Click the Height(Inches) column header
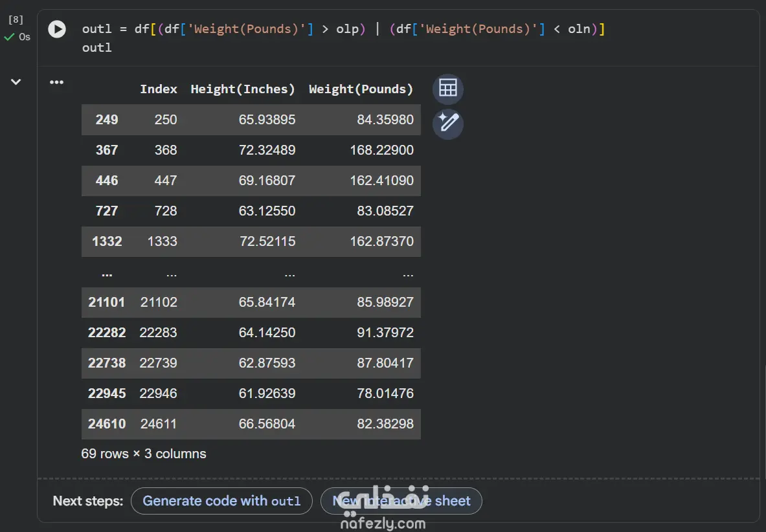The image size is (766, 532). point(243,89)
